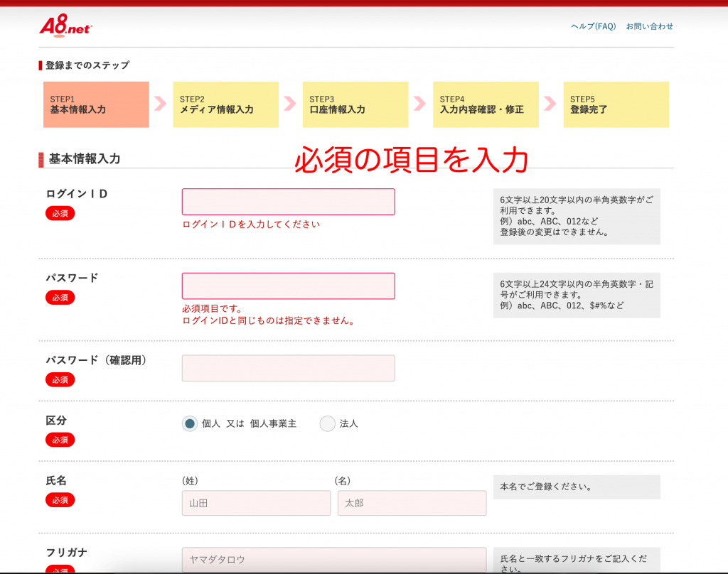Click the フリガナ field showing ヤマダタロウ

click(x=334, y=559)
